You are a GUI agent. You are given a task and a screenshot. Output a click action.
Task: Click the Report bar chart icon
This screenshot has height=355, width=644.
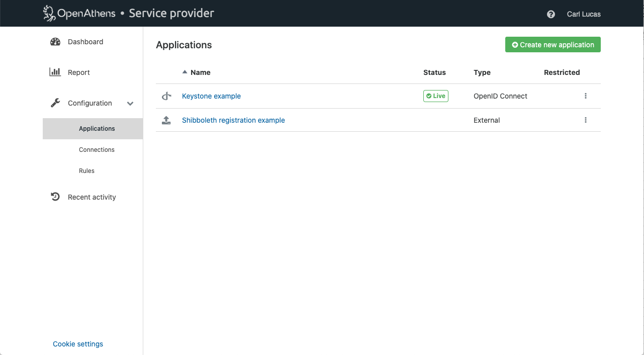click(x=55, y=72)
